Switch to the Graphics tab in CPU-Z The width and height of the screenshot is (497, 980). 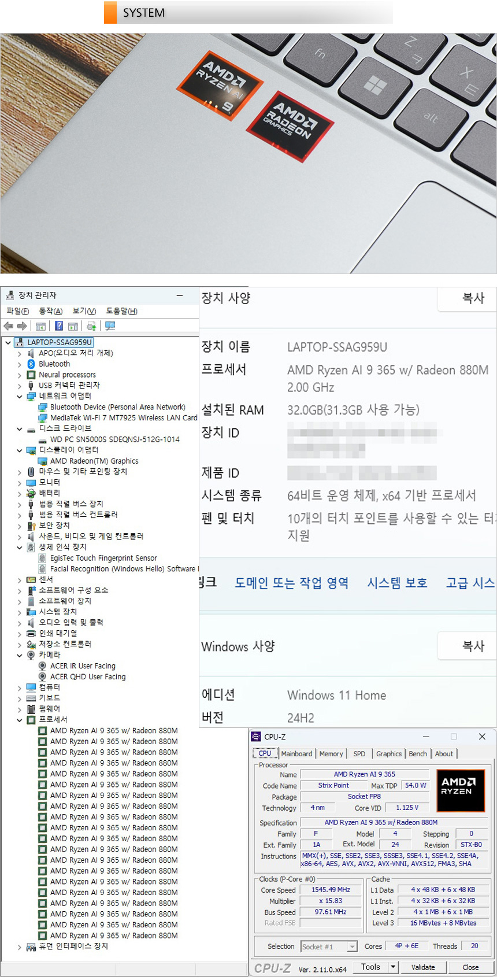pyautogui.click(x=388, y=753)
